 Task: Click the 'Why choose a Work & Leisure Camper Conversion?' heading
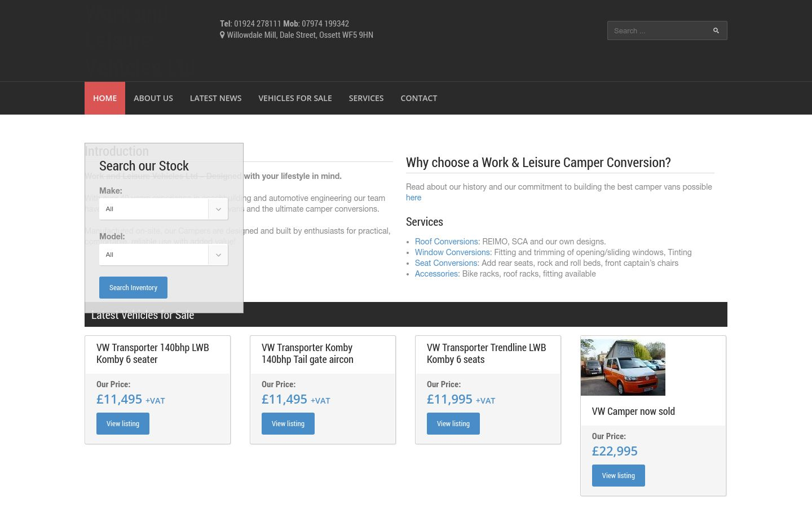click(x=539, y=163)
